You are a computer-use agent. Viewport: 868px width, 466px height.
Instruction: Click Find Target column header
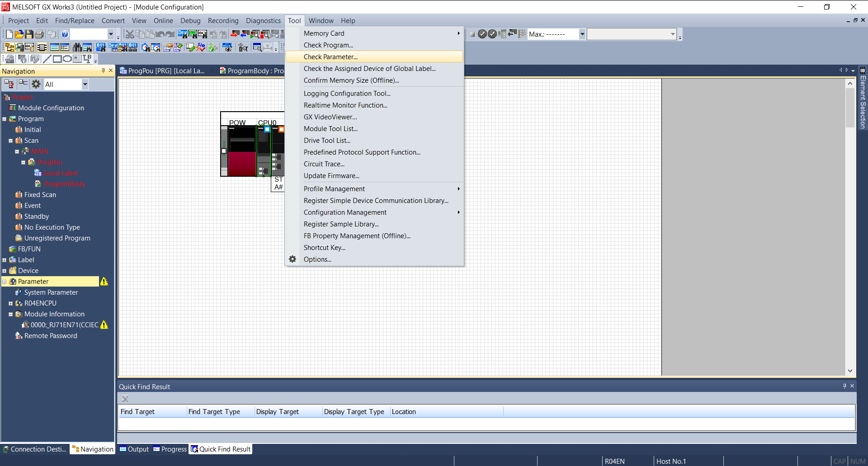click(x=153, y=412)
